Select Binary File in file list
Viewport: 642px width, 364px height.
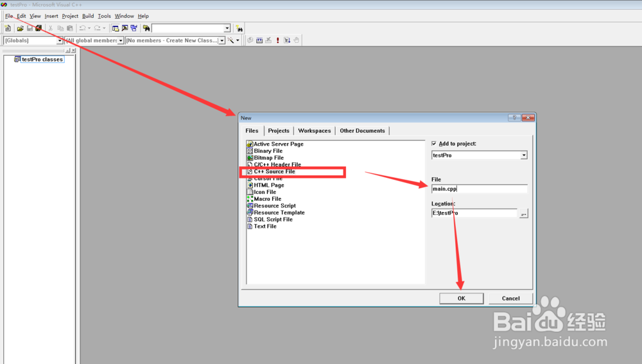tap(265, 151)
